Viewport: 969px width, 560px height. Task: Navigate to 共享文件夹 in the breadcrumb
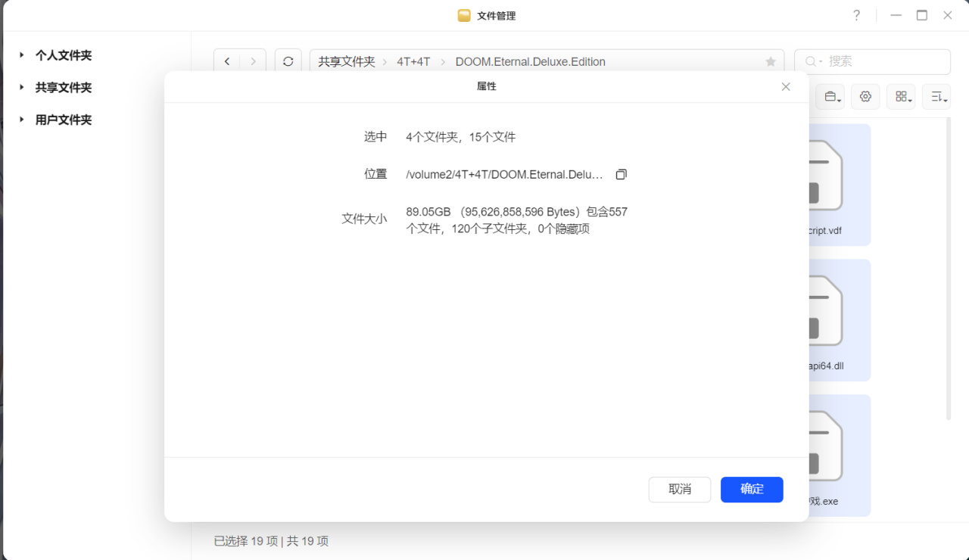347,62
